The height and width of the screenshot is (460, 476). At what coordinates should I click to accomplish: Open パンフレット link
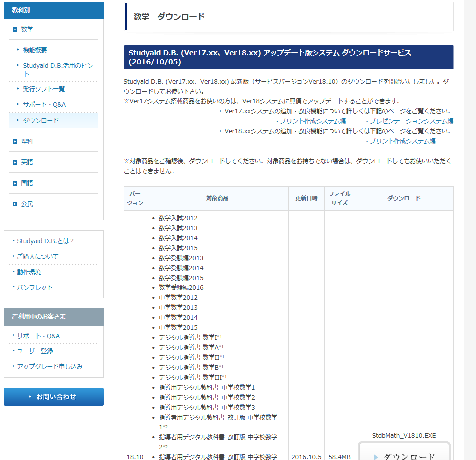(35, 288)
